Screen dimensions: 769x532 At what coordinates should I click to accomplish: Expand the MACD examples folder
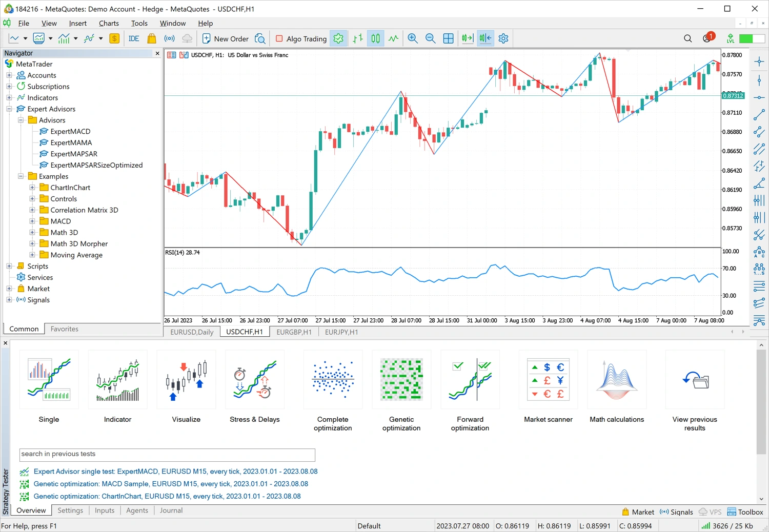point(32,221)
